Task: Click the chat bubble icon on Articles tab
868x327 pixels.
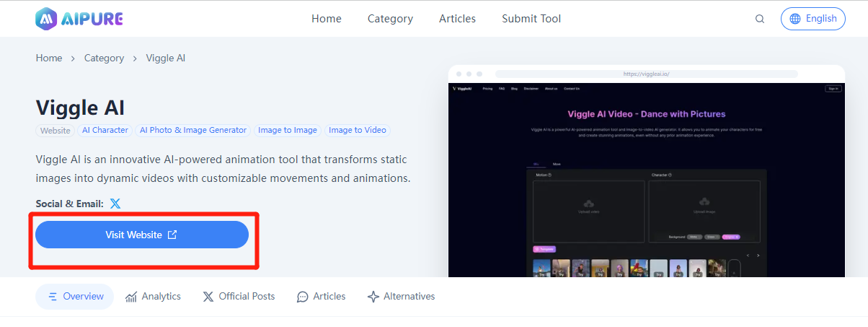Action: click(303, 297)
